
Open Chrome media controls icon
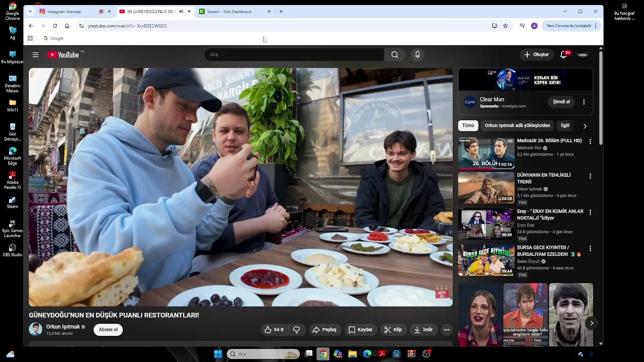pyautogui.click(x=522, y=26)
